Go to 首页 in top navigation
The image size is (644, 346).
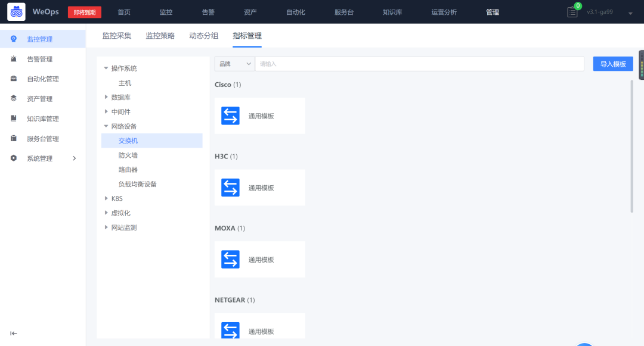coord(124,13)
